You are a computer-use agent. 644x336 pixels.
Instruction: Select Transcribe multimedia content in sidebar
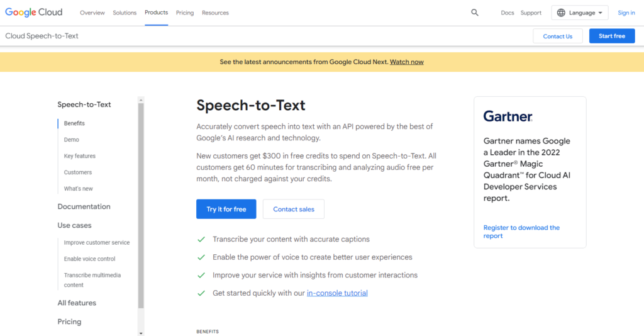click(x=92, y=280)
